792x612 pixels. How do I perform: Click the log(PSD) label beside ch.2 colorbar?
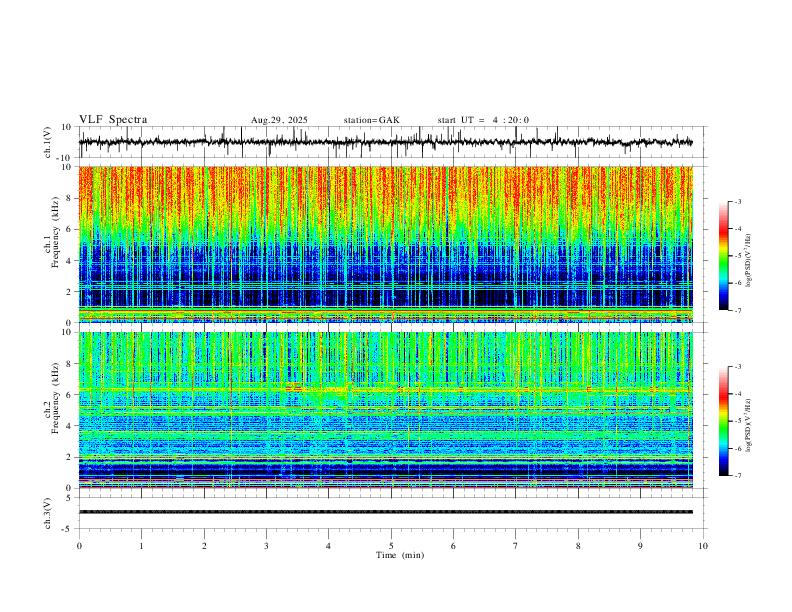pos(748,426)
